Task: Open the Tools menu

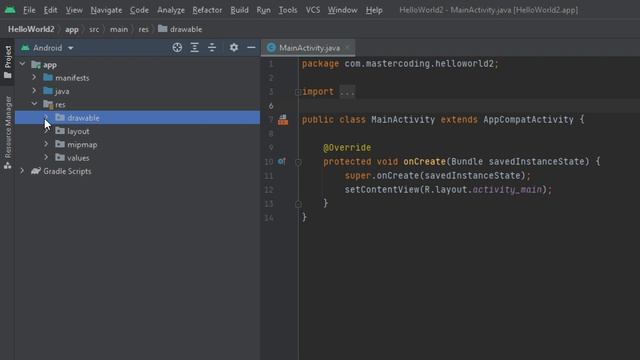Action: click(288, 10)
